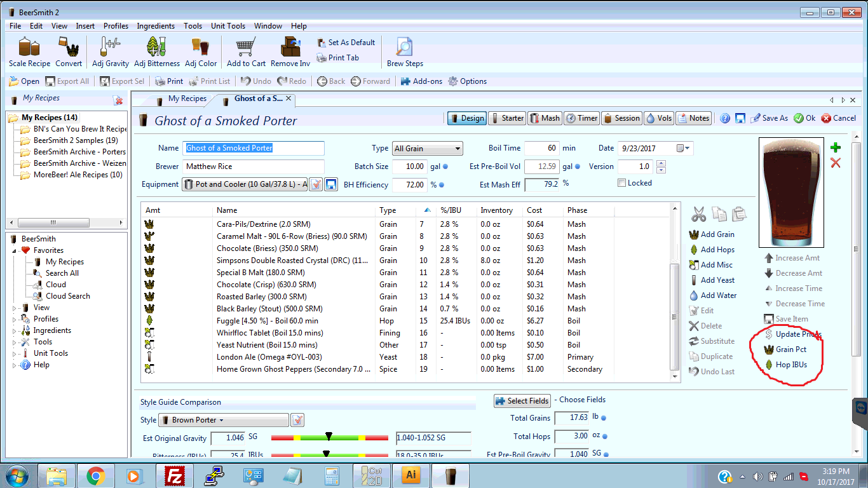The image size is (868, 488).
Task: Click the Add-ons toolbar item
Action: click(421, 81)
